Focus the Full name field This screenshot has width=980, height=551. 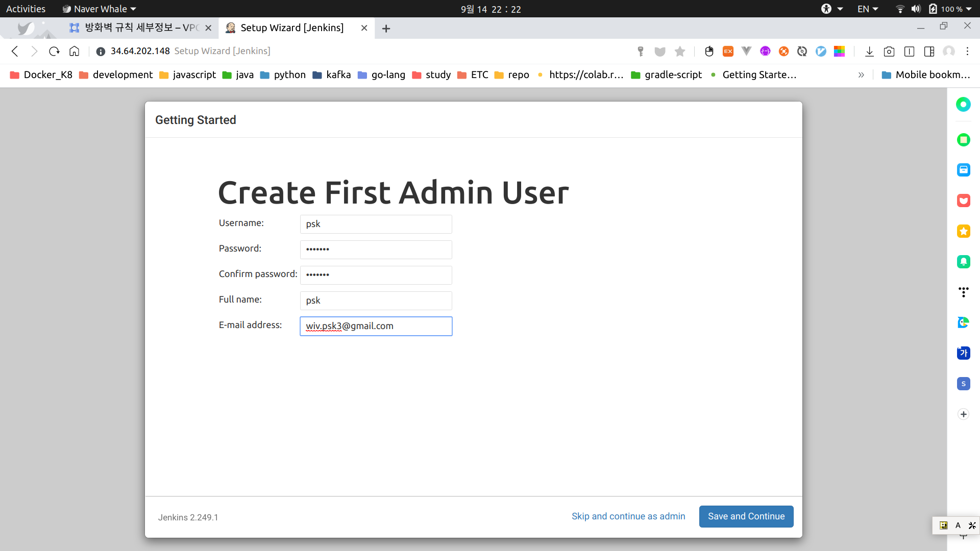coord(376,300)
